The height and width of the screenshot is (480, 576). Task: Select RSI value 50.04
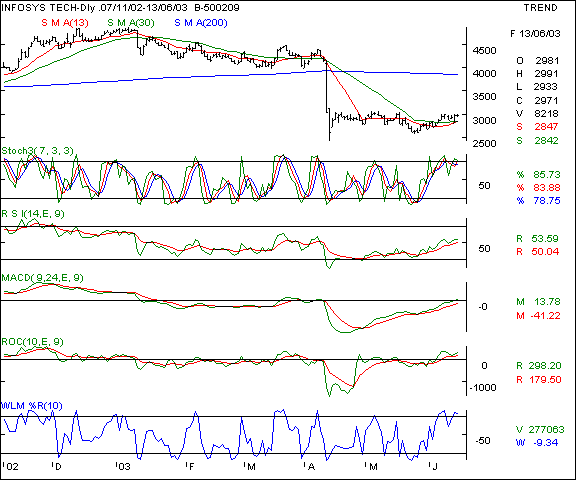pyautogui.click(x=545, y=252)
